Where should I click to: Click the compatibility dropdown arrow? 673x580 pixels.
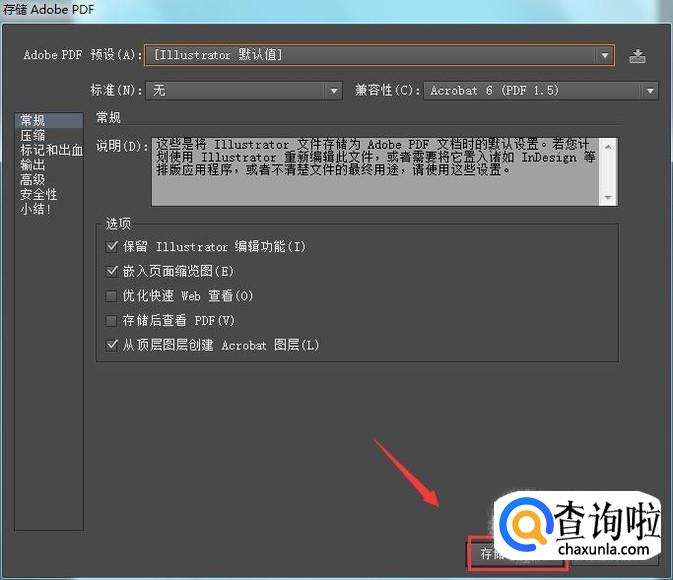[650, 91]
